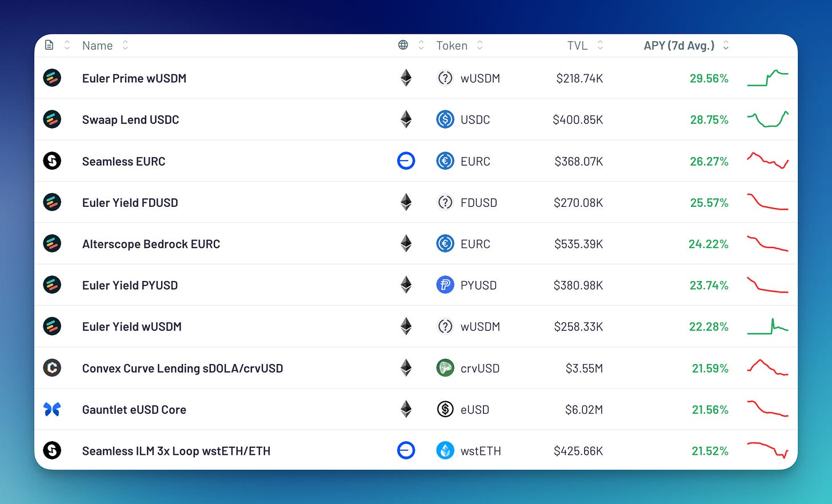Viewport: 832px width, 504px height.
Task: Click the USDC token icon
Action: coord(445,119)
